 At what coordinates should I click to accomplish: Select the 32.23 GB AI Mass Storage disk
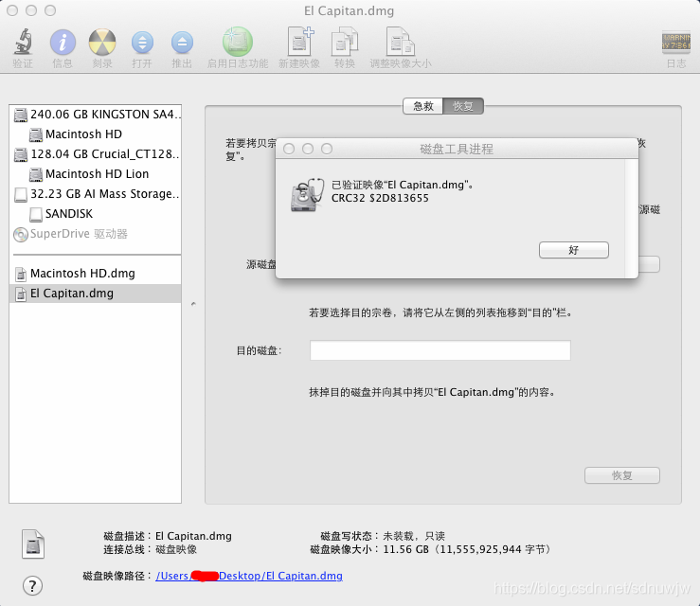click(x=95, y=194)
